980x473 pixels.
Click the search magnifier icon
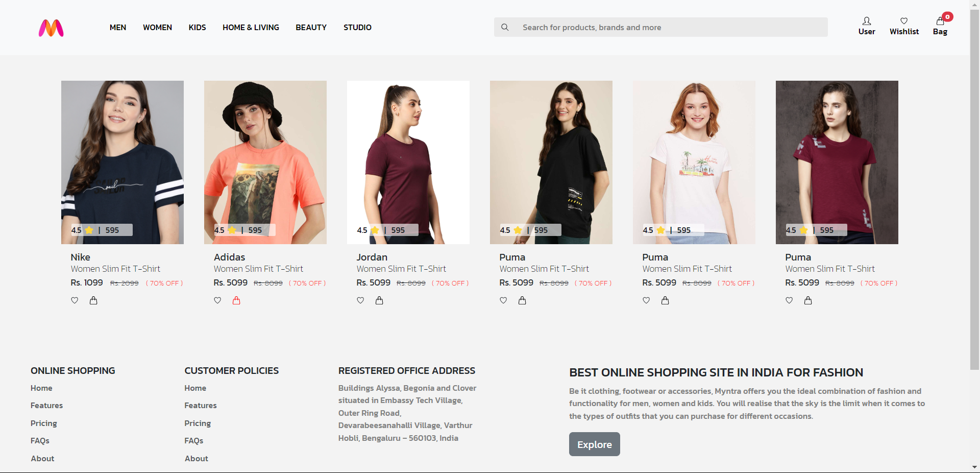pos(505,27)
